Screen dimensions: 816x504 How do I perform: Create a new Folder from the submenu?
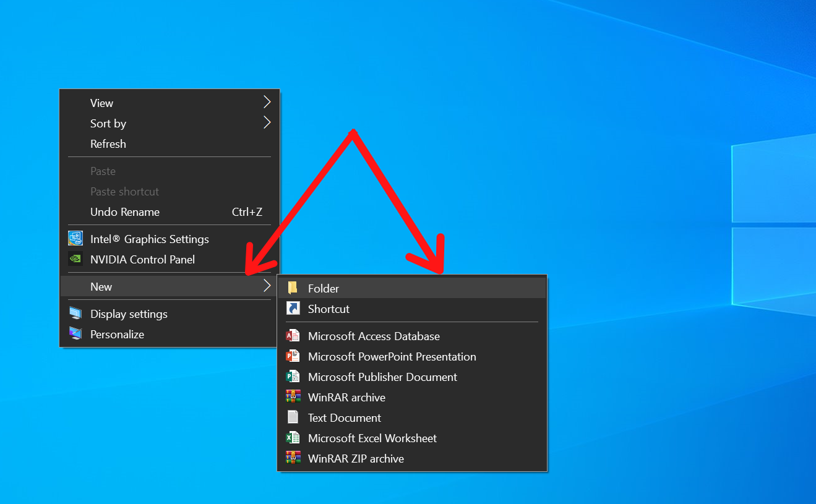coord(324,288)
